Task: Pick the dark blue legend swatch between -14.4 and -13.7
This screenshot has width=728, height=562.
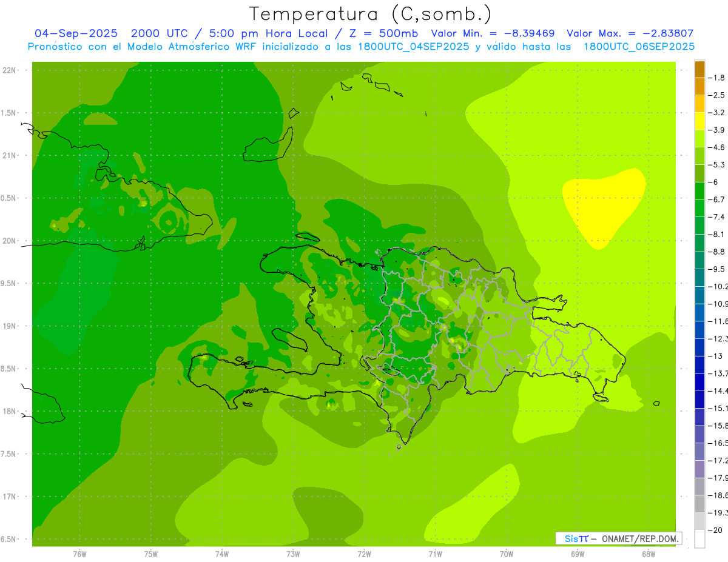Action: click(699, 382)
